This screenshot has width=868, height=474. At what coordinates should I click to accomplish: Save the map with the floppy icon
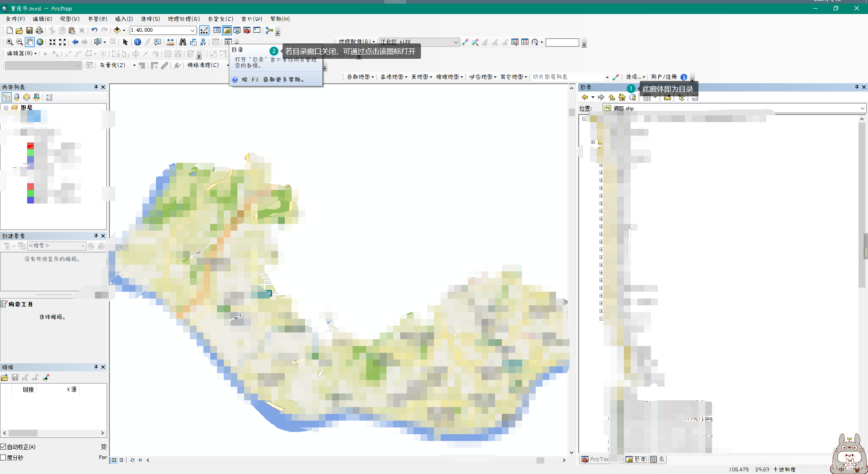coord(29,30)
